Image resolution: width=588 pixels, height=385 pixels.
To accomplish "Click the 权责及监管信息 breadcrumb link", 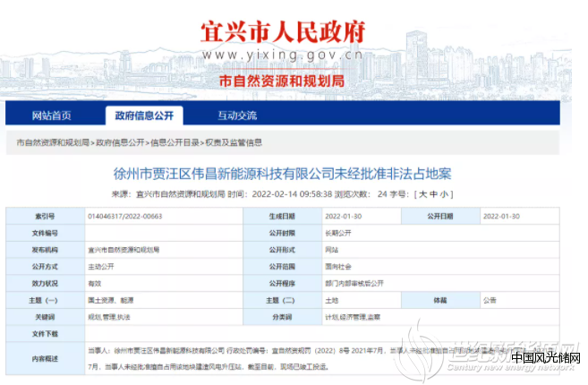I will [234, 142].
